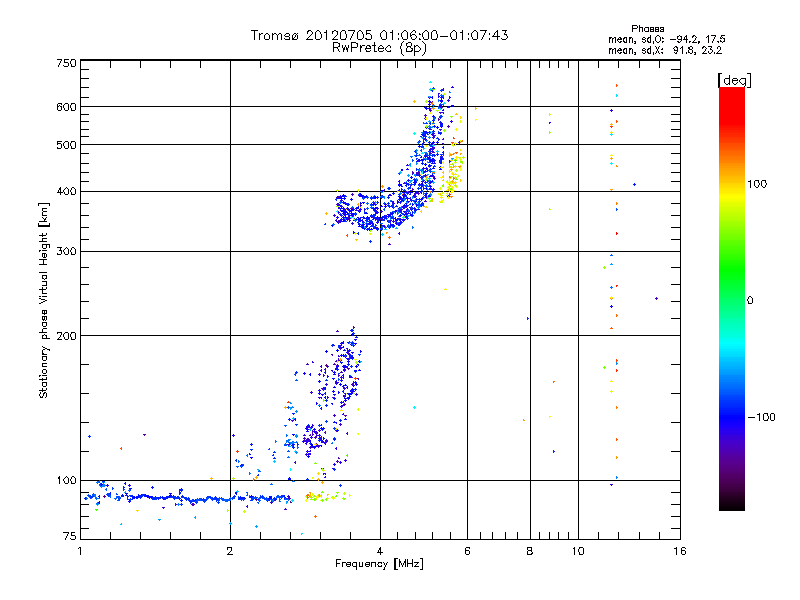Click the '200' y-axis tick label
This screenshot has width=800, height=600.
pyautogui.click(x=66, y=336)
